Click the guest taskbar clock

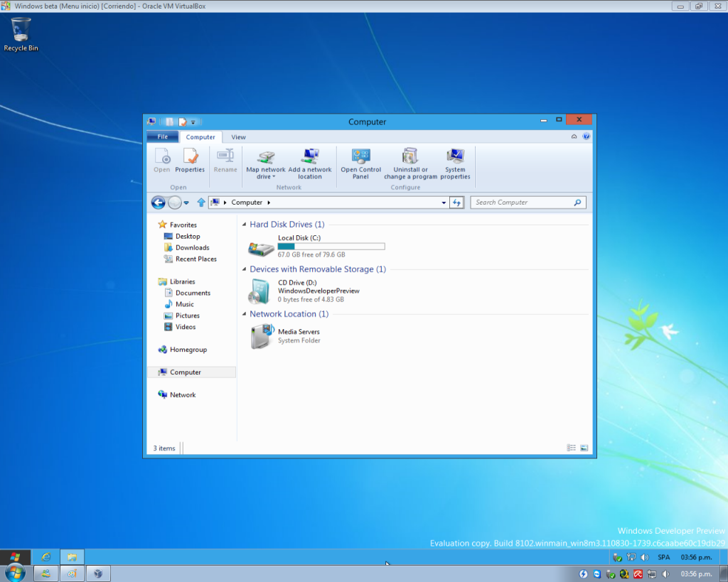tap(696, 557)
